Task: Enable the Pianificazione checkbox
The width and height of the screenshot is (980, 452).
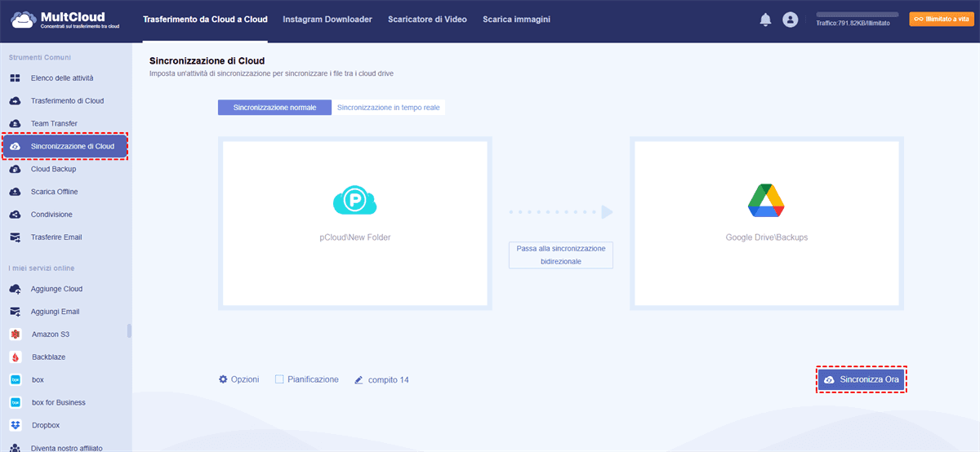Action: pyautogui.click(x=279, y=379)
